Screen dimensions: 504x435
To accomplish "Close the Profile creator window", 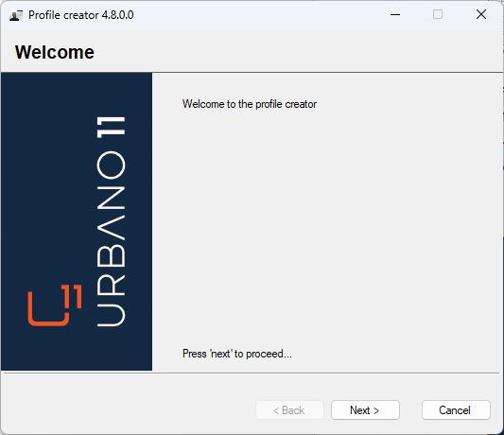I will (481, 14).
